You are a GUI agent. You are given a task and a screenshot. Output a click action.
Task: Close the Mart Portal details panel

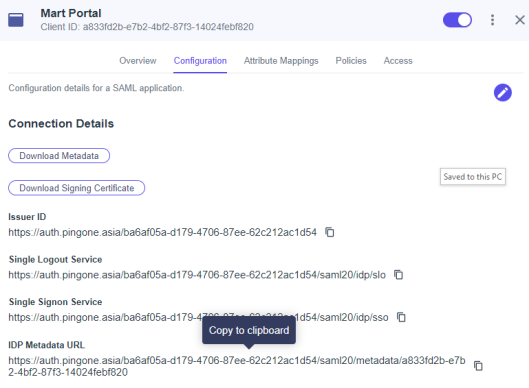520,20
